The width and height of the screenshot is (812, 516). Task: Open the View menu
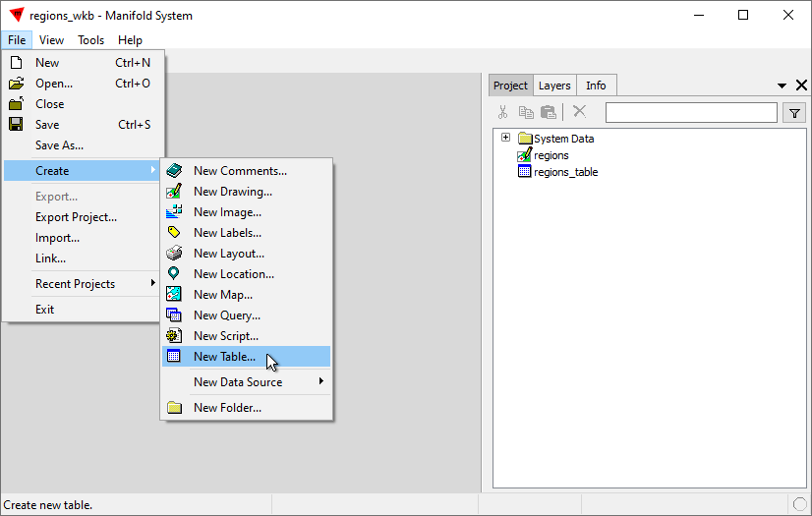(x=51, y=40)
